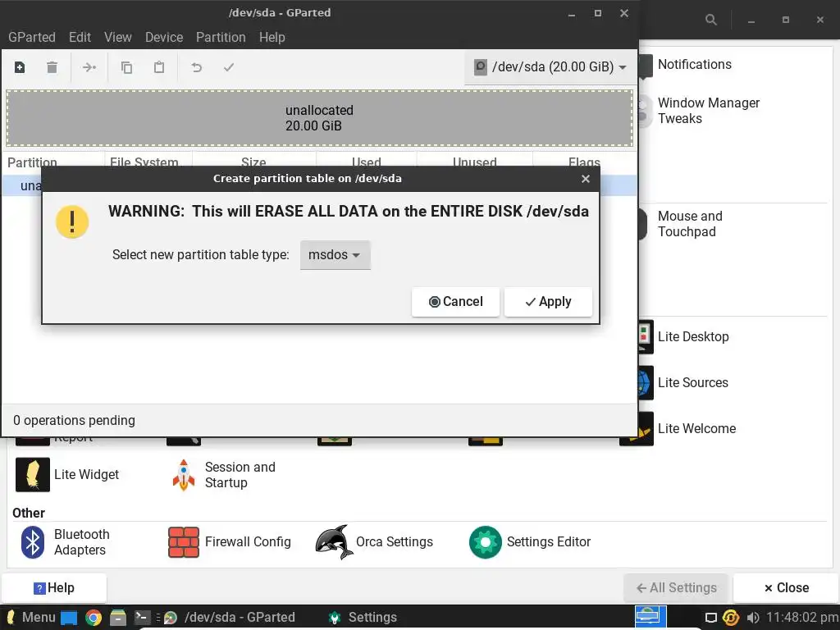840x630 pixels.
Task: Click the All Settings back button
Action: [676, 587]
